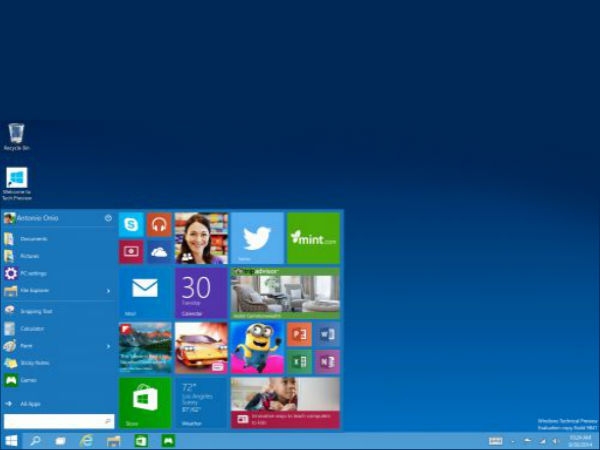600x450 pixels.
Task: Launch Snipping Tool from Start menu
Action: pyautogui.click(x=59, y=311)
